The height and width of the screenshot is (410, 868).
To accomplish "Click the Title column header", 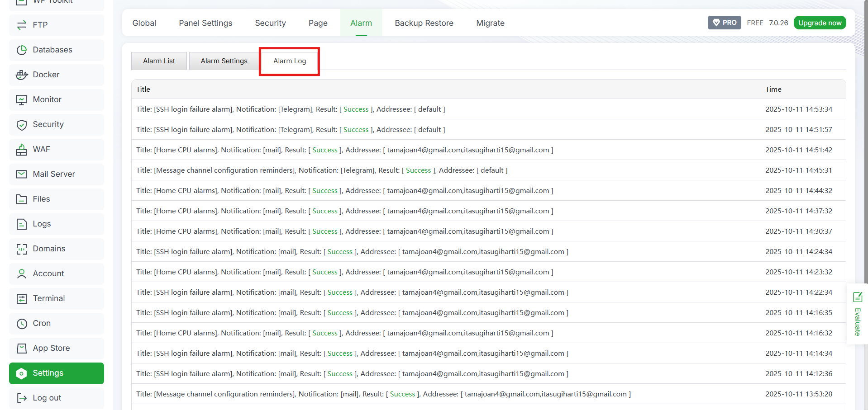I will (x=143, y=90).
